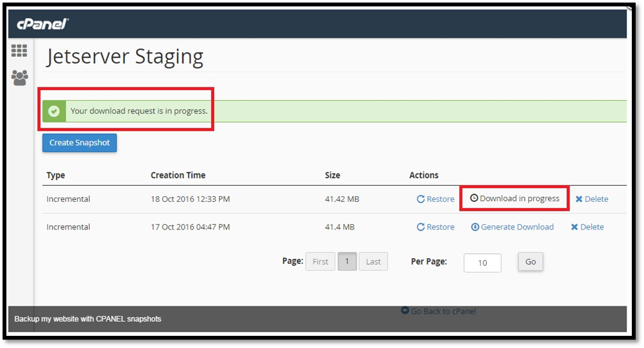Restore the 18 Oct 2016 snapshot

436,199
